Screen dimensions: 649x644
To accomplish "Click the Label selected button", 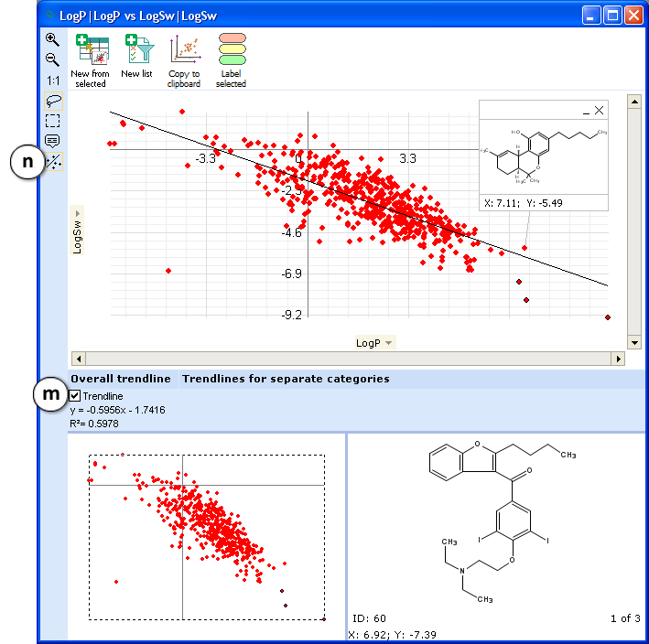I will [231, 61].
